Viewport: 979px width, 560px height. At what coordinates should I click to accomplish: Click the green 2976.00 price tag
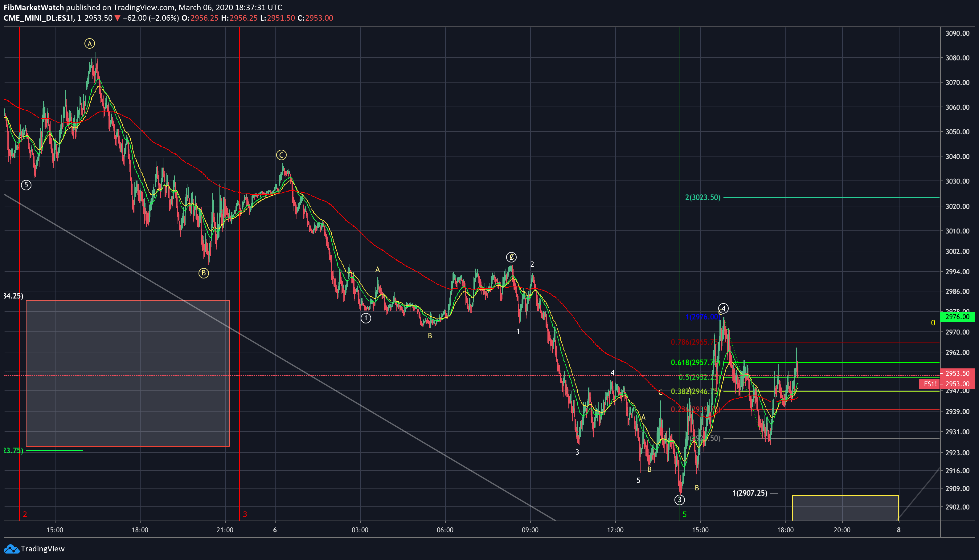point(957,317)
